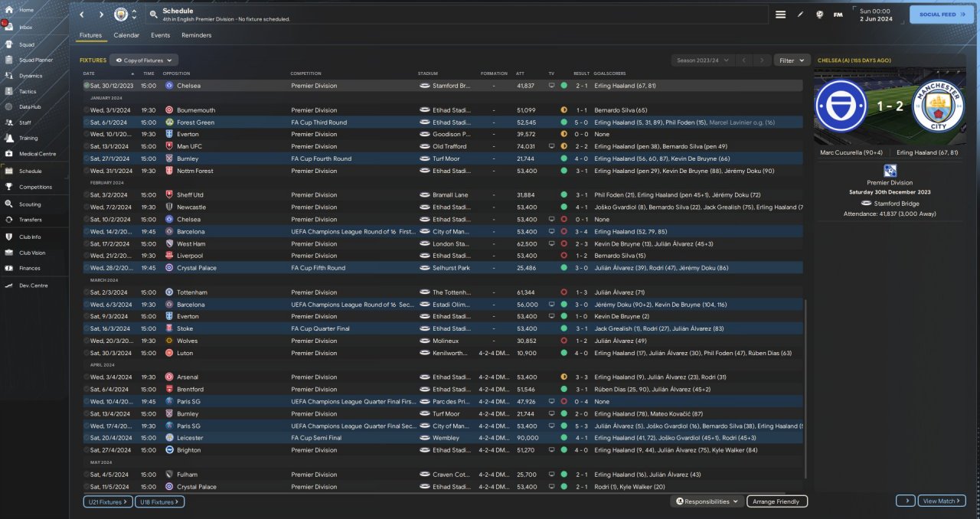This screenshot has width=980, height=519.
Task: Click the arrow button beside View Match
Action: [905, 501]
